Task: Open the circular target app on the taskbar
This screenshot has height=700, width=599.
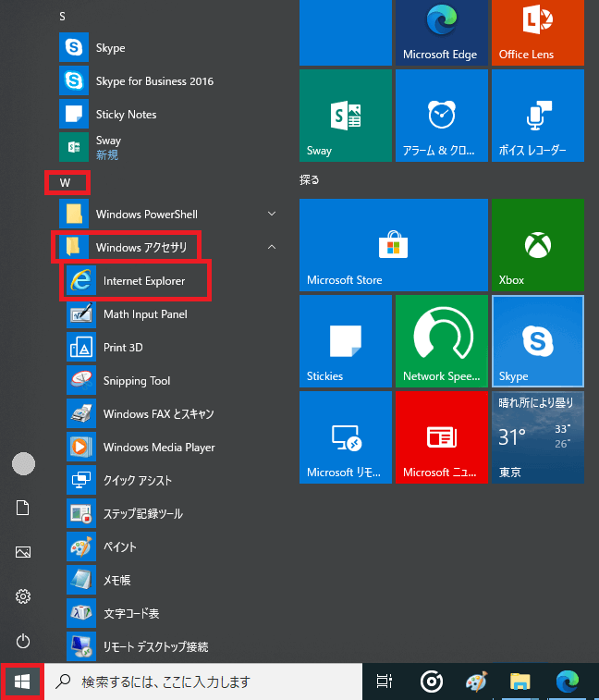Action: [x=432, y=682]
